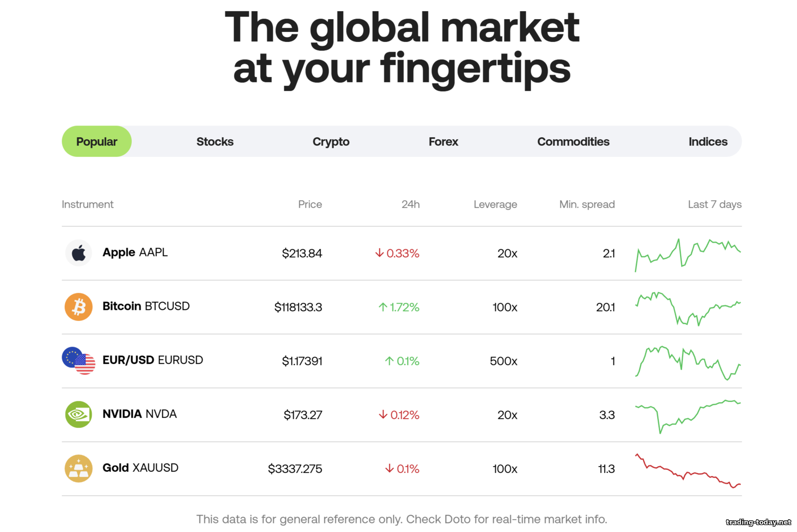This screenshot has width=797, height=532.
Task: Click the NVIDIA logo icon
Action: [79, 415]
